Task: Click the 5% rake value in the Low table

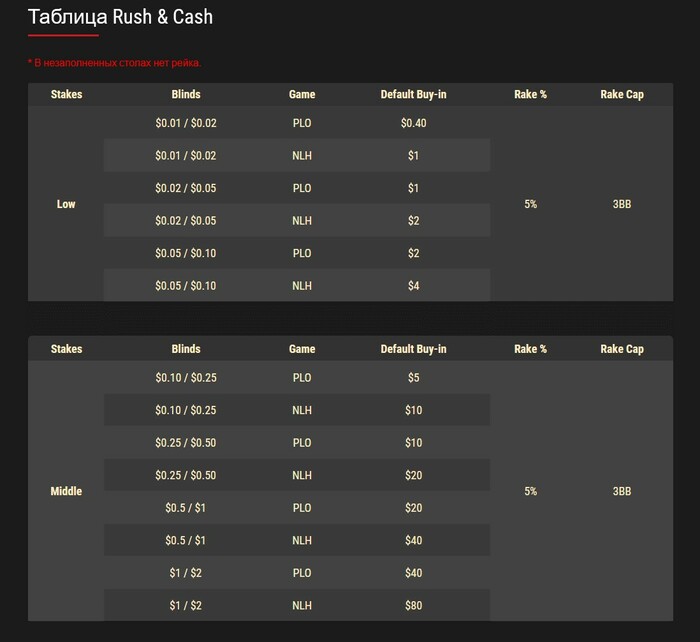Action: [x=530, y=204]
